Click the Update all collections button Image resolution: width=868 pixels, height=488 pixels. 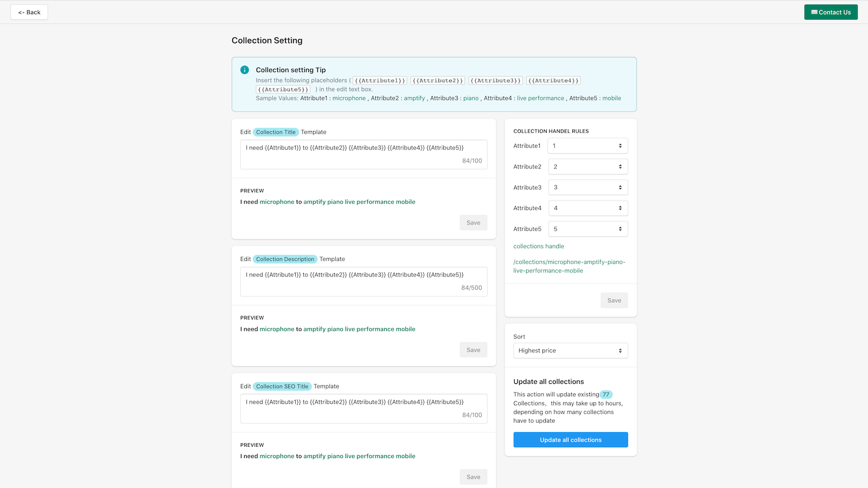coord(570,440)
